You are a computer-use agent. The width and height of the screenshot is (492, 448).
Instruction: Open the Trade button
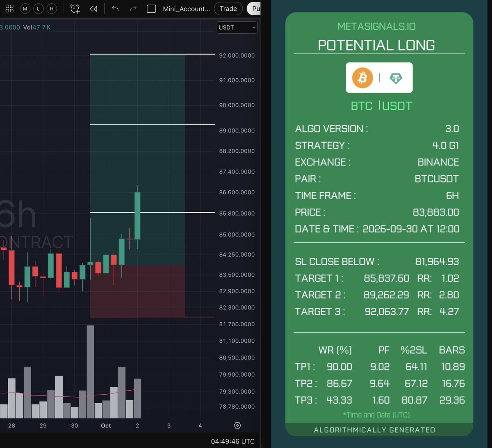click(x=228, y=9)
